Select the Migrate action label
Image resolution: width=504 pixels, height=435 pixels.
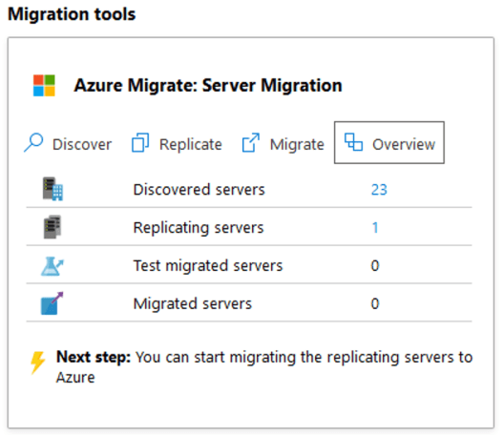[297, 144]
